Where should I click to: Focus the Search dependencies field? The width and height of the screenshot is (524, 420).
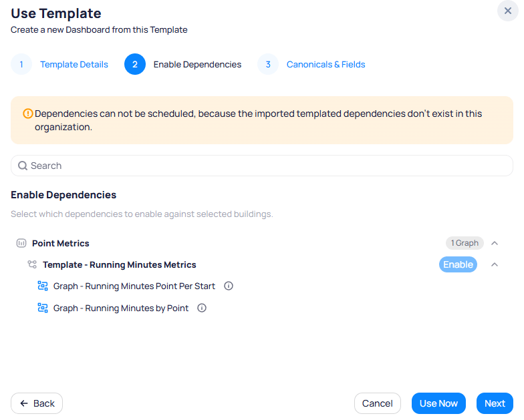pos(262,166)
